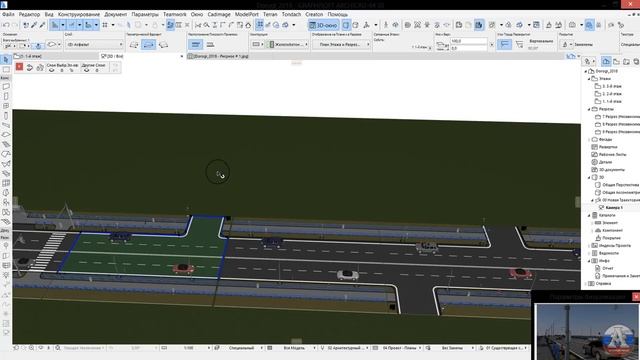Select the Publisher Sets navigator icon
The height and width of the screenshot is (360, 640).
point(636,62)
